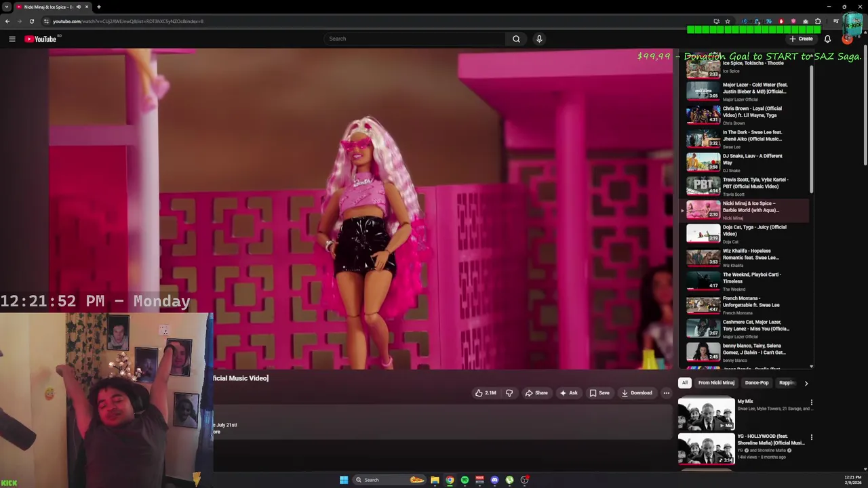Focus the YouTube search field
The width and height of the screenshot is (868, 488).
click(x=414, y=39)
